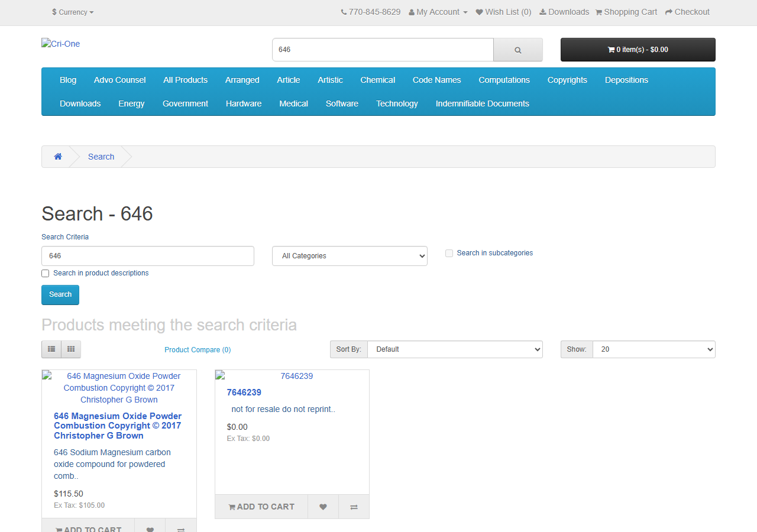Select Medical category
Screen dimensions: 757x532
click(294, 103)
